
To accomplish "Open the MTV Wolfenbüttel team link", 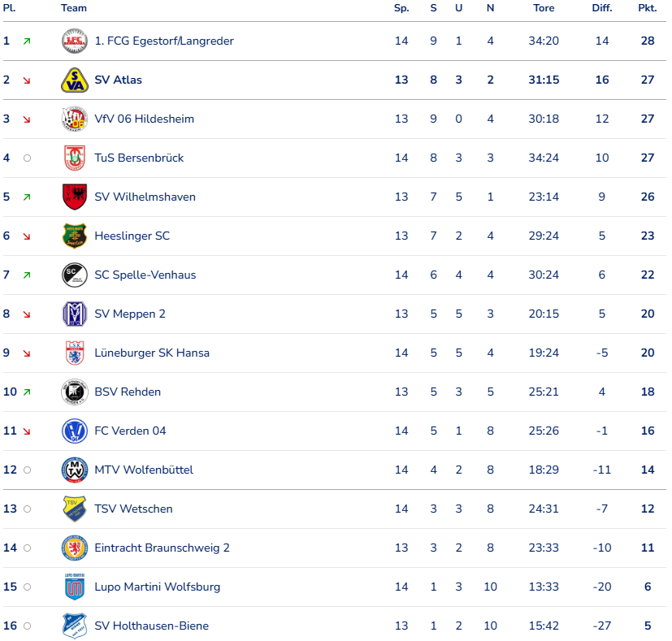I will tap(144, 470).
